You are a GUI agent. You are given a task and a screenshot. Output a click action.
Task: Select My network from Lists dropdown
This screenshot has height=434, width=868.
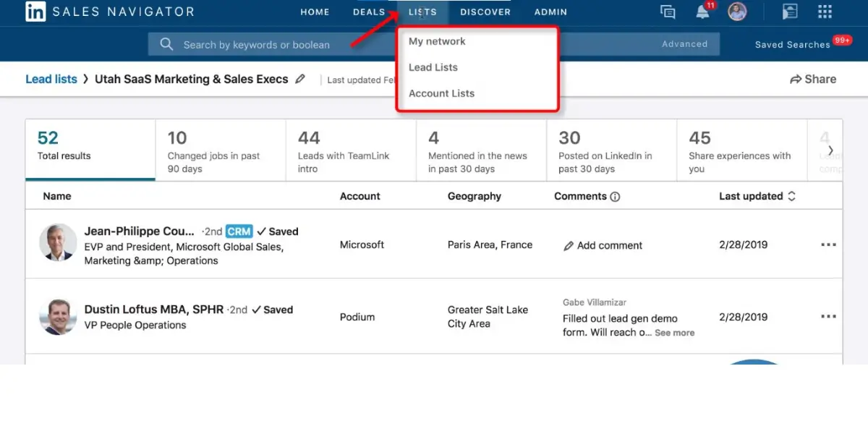(x=437, y=41)
